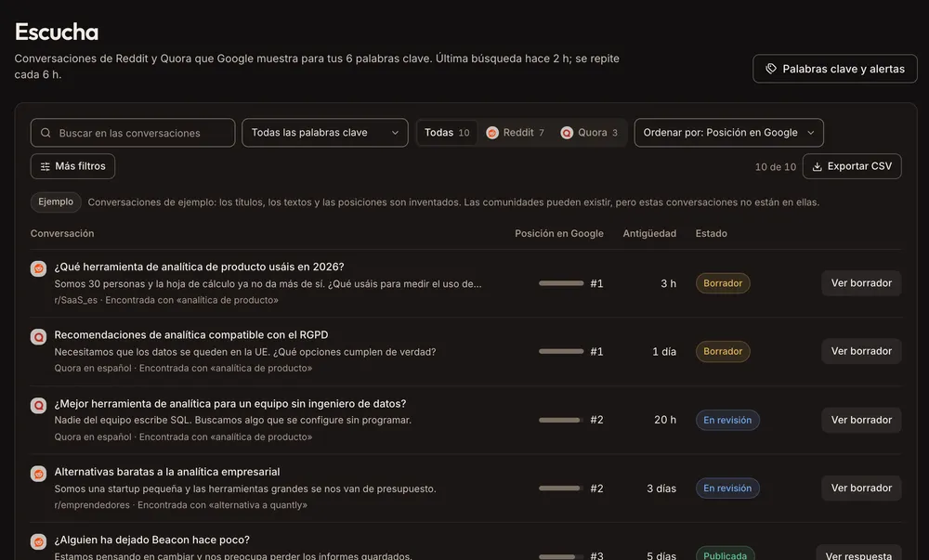929x560 pixels.
Task: Click Quora icon beside Recomendaciones de analítica RGPD
Action: click(x=38, y=337)
